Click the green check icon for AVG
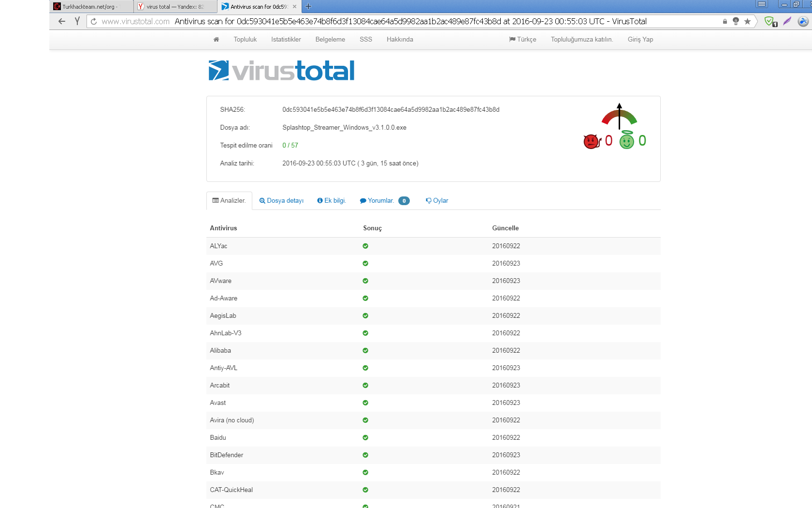Viewport: 812px width, 508px height. coord(365,263)
